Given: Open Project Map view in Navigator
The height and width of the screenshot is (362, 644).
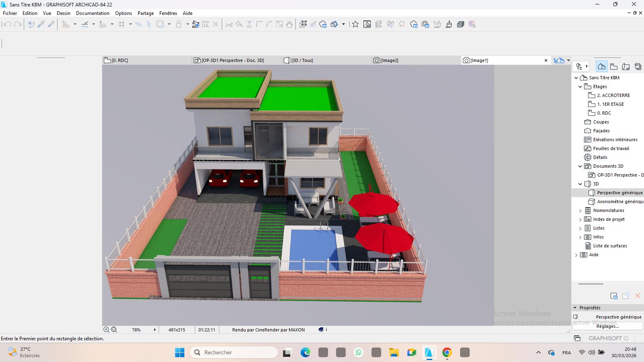Looking at the screenshot, I should point(601,66).
